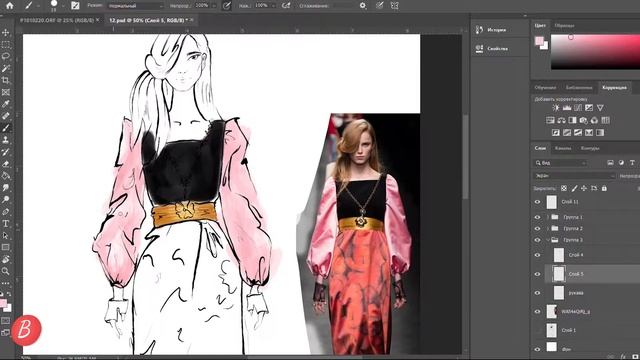Show hidden layer Слой 1
This screenshot has height=360, width=640.
click(x=537, y=330)
